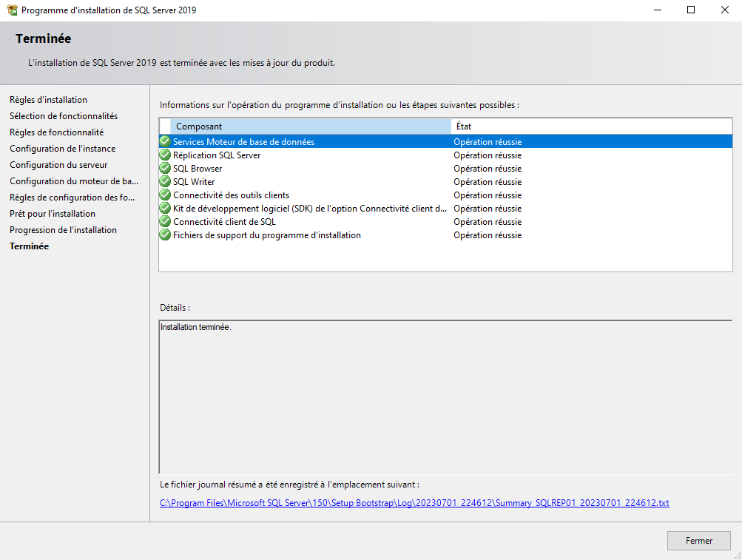Click the green success icon for SQL Browser
Screen dimensions: 742x560
click(x=165, y=169)
